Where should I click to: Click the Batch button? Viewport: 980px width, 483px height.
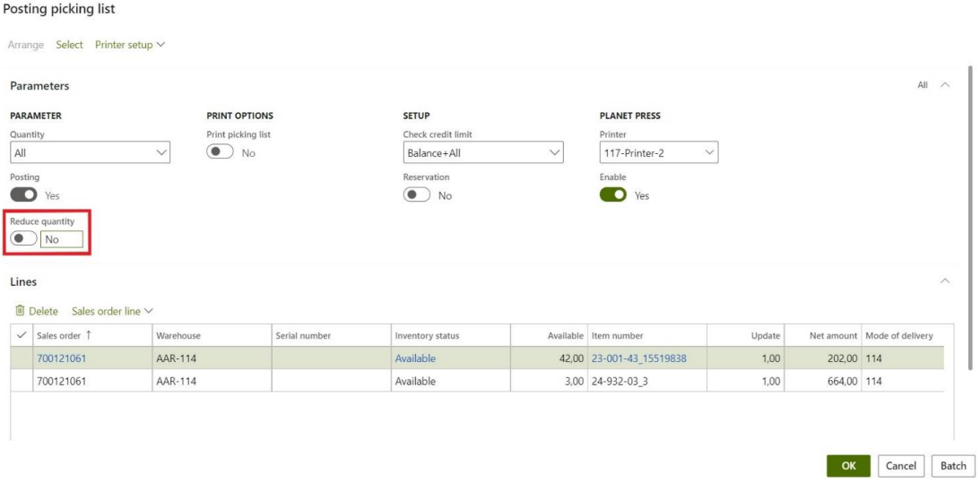tap(953, 465)
